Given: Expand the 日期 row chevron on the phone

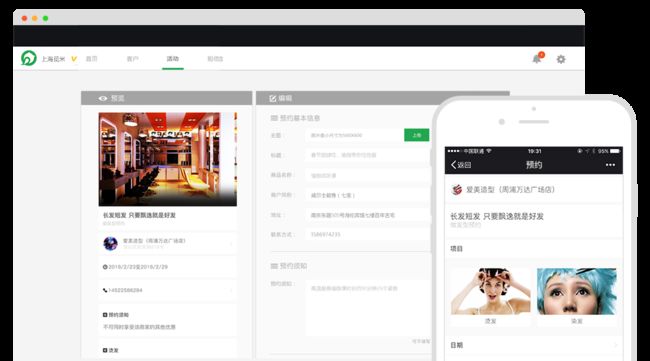Looking at the screenshot, I should coord(616,345).
